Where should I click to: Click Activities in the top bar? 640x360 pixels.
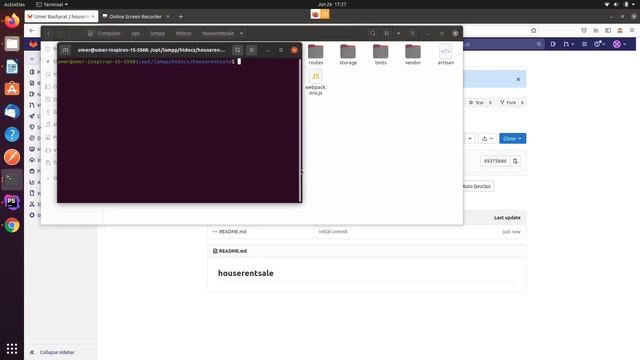pos(14,4)
